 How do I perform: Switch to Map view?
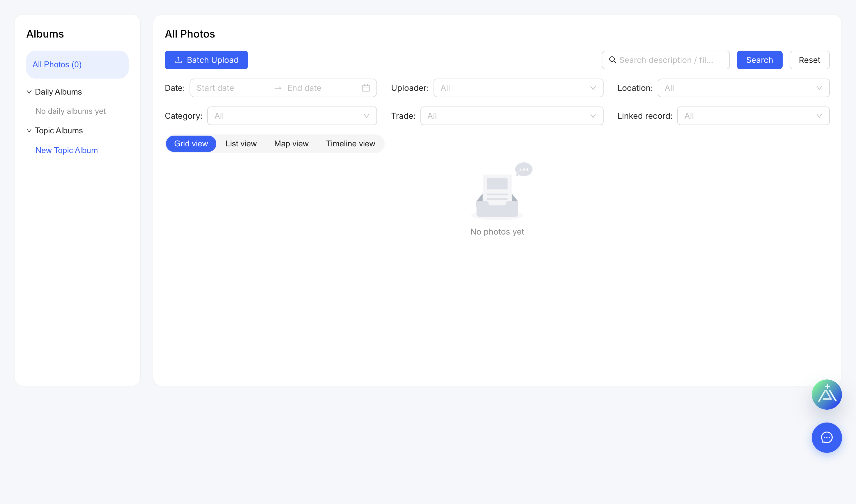291,144
